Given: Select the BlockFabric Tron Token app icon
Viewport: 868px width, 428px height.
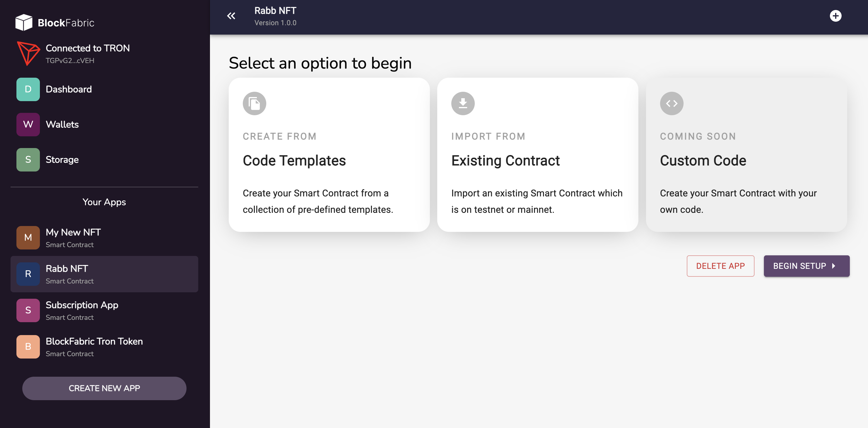Looking at the screenshot, I should tap(28, 347).
